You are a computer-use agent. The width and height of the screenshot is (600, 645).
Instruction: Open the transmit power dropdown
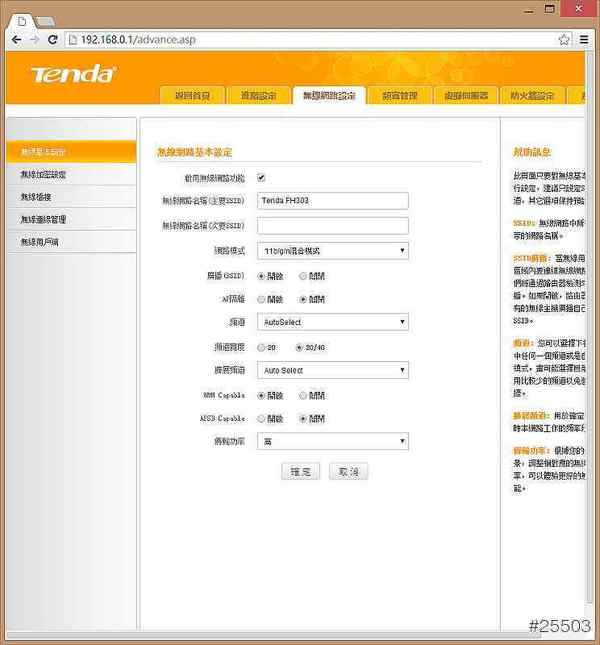tap(332, 441)
